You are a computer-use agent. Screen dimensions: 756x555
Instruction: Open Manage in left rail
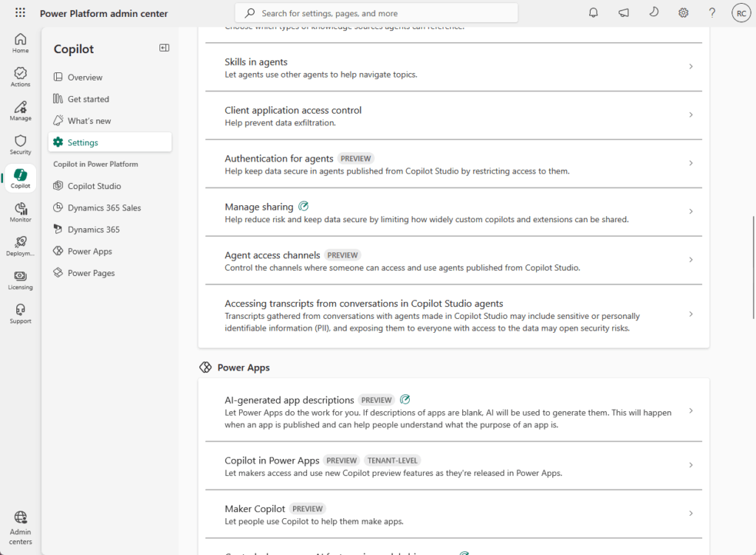(20, 111)
